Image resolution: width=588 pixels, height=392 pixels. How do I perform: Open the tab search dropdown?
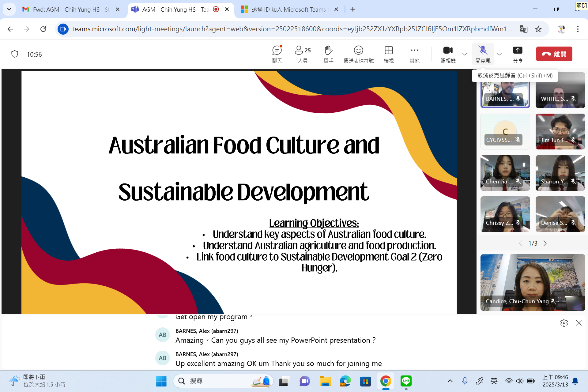tap(9, 9)
